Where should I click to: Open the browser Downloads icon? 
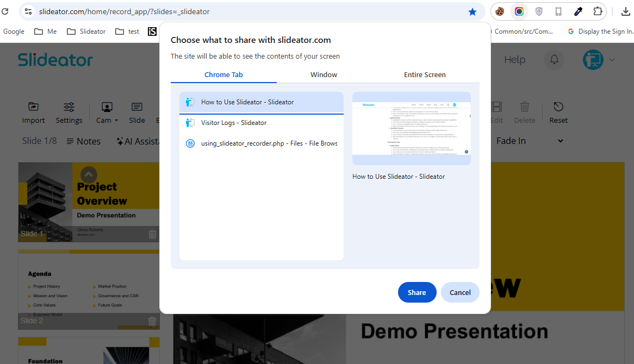tap(625, 11)
